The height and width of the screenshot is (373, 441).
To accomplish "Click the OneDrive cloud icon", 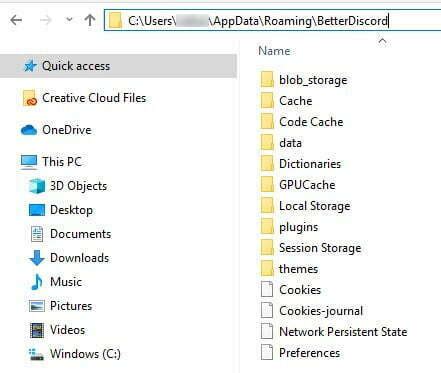I will point(29,130).
